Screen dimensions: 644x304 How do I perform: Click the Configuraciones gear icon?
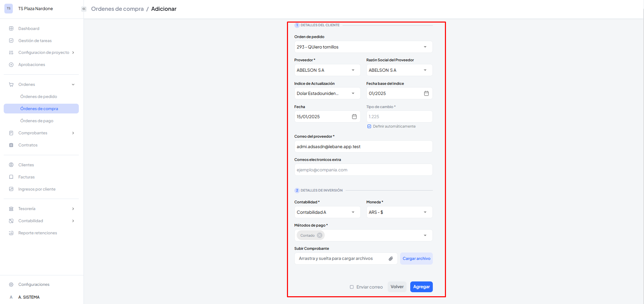pos(11,284)
